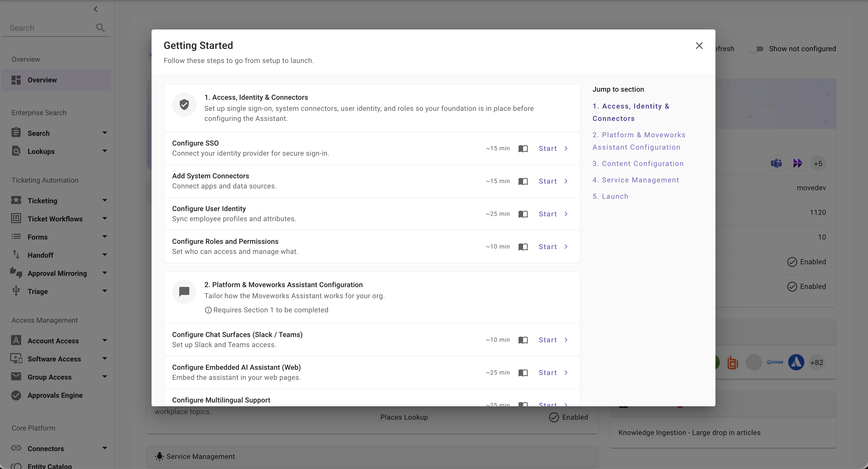Start Configure Chat Surfaces step
The image size is (868, 469).
[x=553, y=340]
